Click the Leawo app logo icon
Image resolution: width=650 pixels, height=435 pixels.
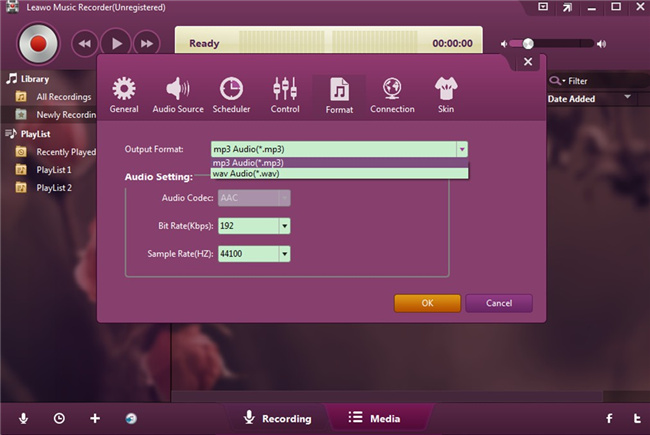click(x=12, y=7)
